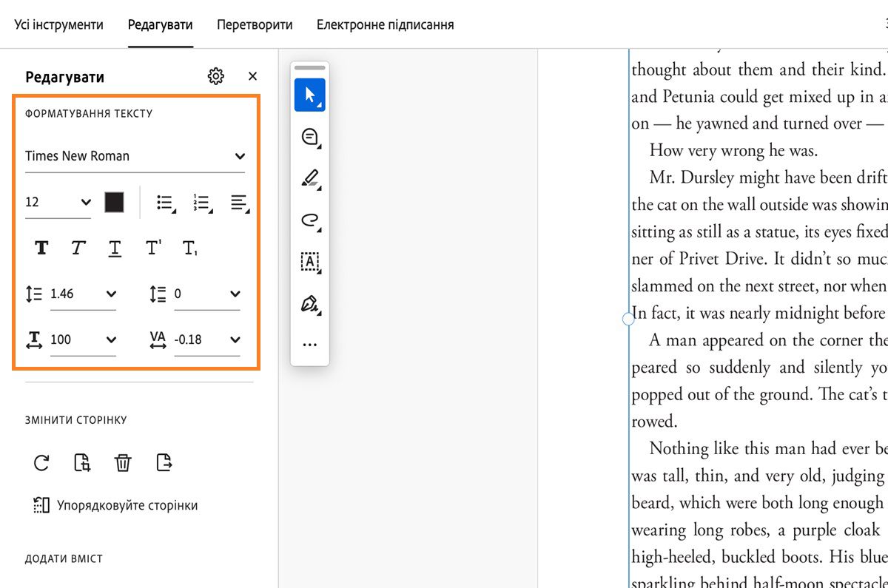Viewport: 888px width, 588px height.
Task: Open the Times New Roman font dropdown
Action: [135, 156]
